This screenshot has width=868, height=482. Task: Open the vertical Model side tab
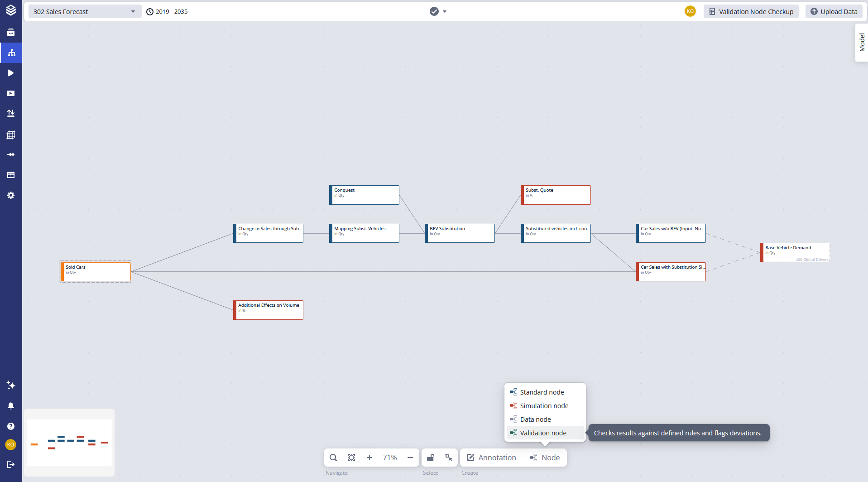tap(862, 43)
